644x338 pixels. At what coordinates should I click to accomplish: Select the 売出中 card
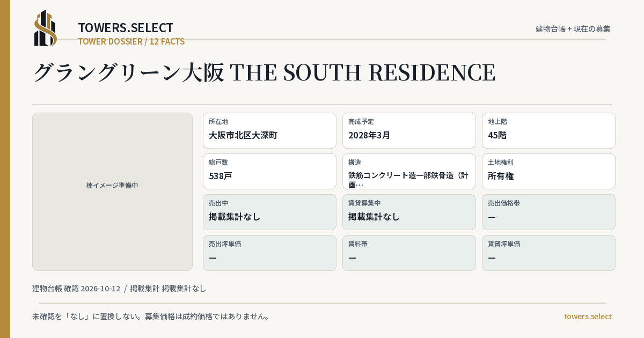coord(269,212)
